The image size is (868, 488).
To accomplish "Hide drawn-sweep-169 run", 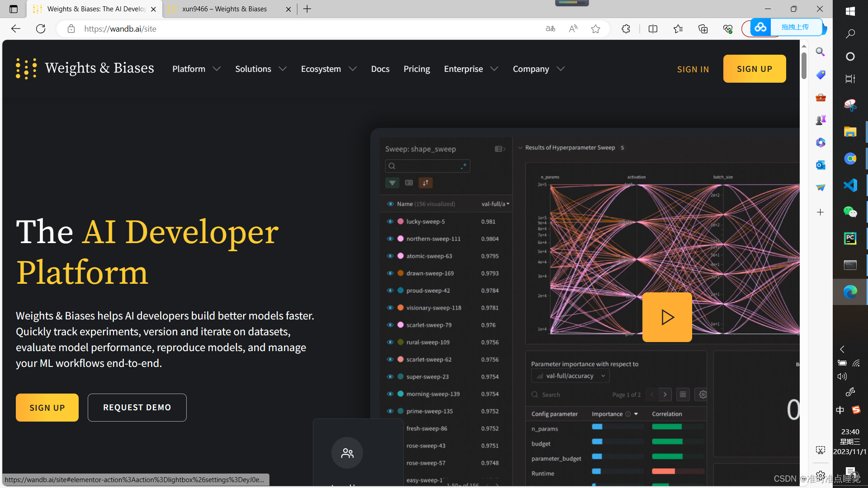I will (x=390, y=273).
